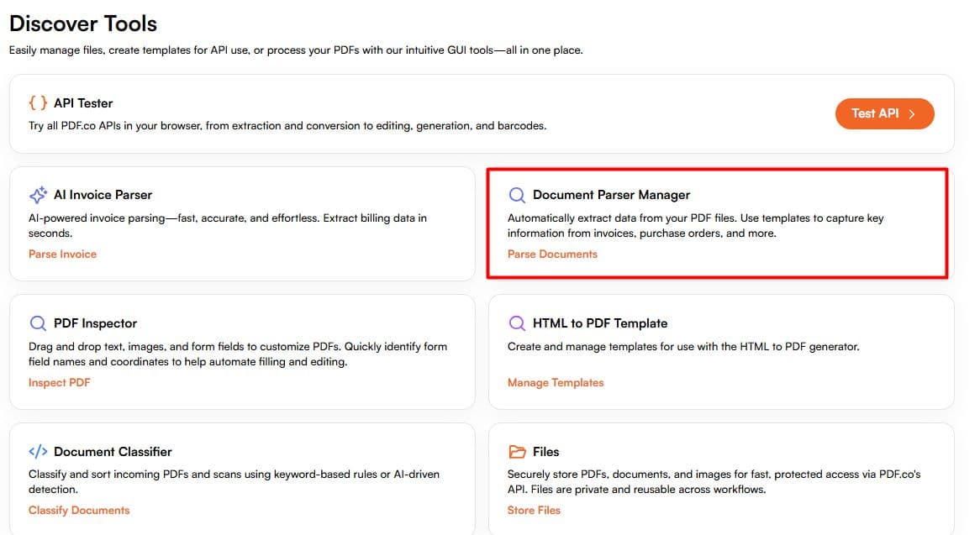Viewport: 980px width, 535px height.
Task: Click the Discover Tools page heading
Action: [82, 23]
